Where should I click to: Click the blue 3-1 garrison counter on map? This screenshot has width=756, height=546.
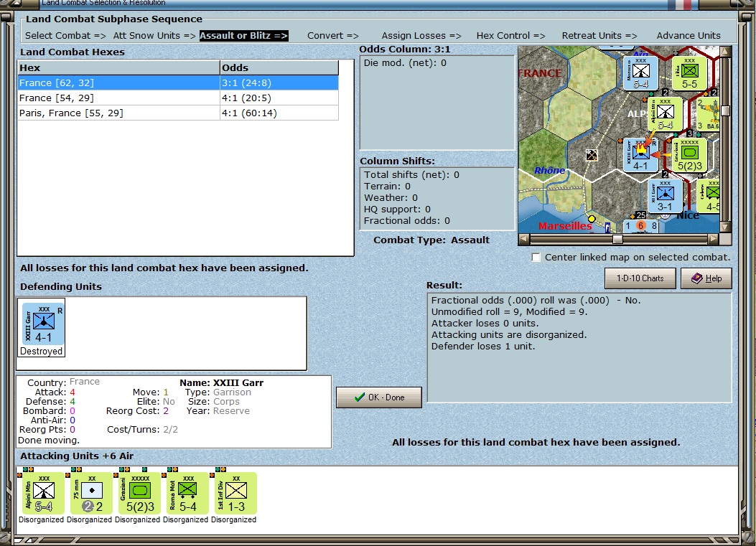pos(665,196)
